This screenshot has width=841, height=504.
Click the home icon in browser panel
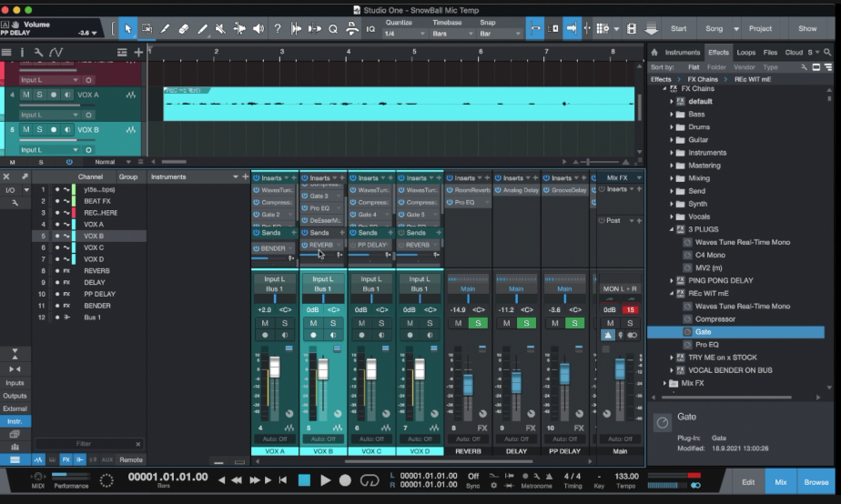(654, 52)
